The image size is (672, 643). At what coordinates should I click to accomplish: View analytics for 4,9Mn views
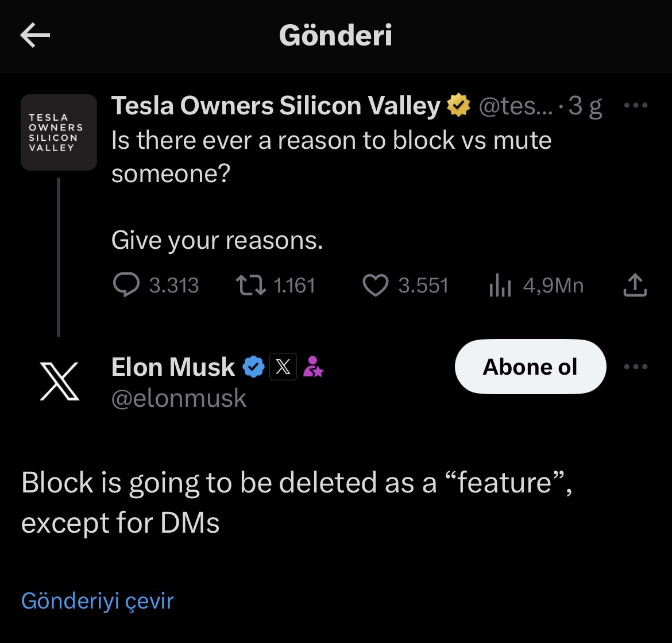(x=500, y=285)
